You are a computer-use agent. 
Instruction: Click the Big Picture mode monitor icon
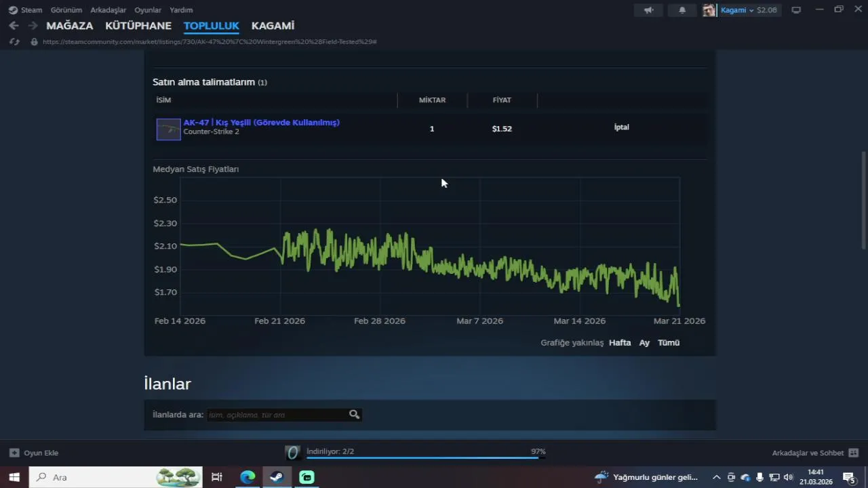[x=796, y=10]
